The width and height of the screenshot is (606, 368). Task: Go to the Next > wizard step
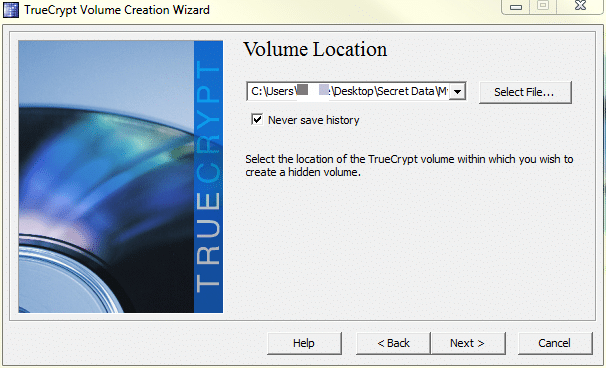(x=468, y=343)
